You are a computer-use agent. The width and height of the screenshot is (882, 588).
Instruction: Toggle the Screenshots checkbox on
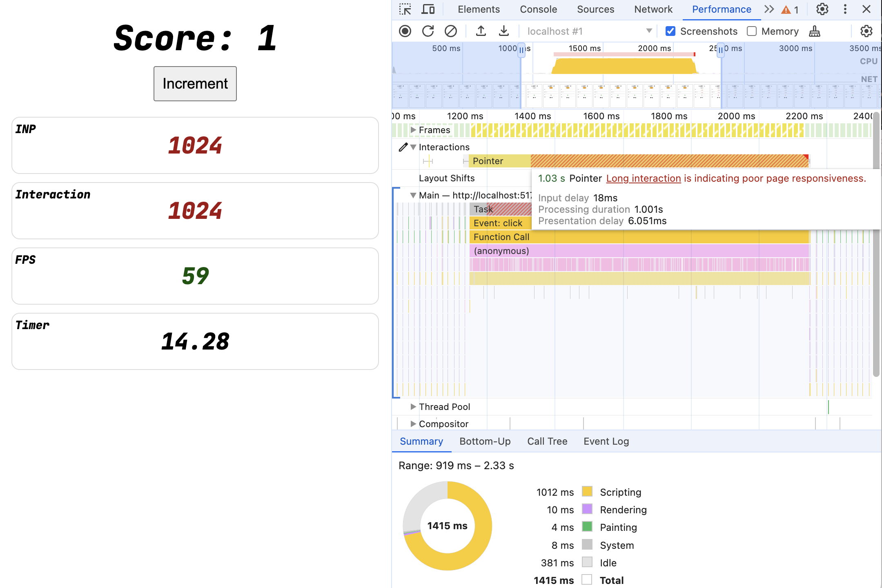(x=671, y=31)
